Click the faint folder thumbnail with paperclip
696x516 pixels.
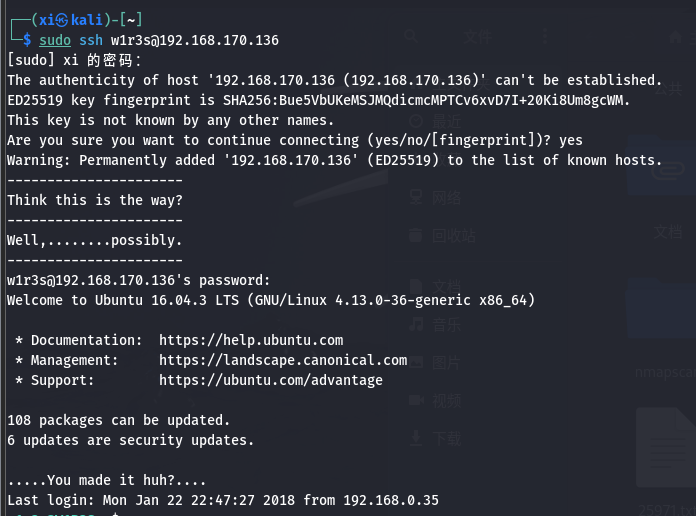tap(661, 166)
